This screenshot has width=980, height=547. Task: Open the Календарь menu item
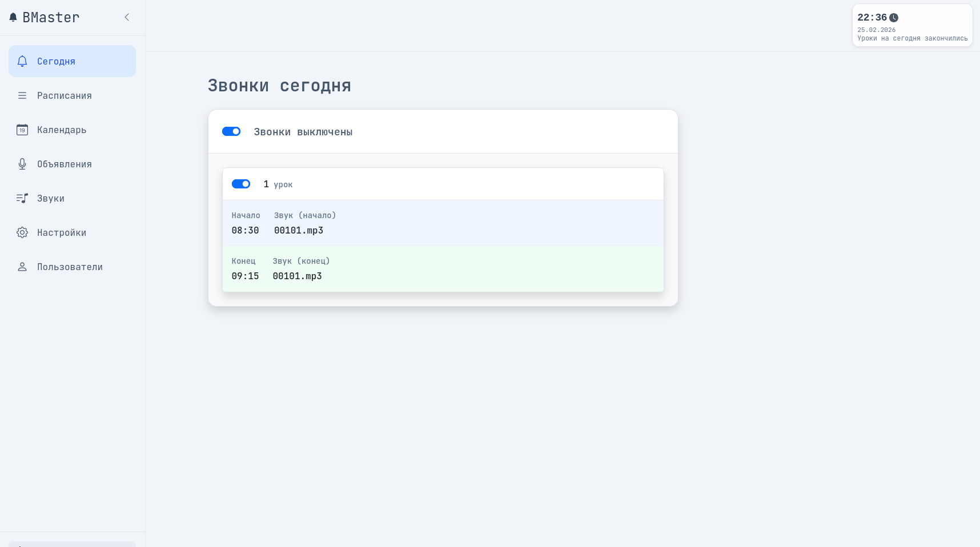point(62,130)
